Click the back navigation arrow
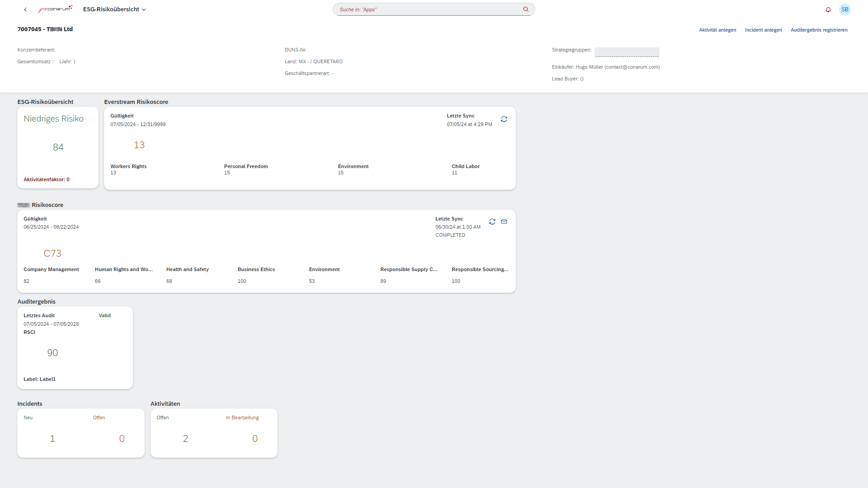Viewport: 868px width, 488px height. 25,9
